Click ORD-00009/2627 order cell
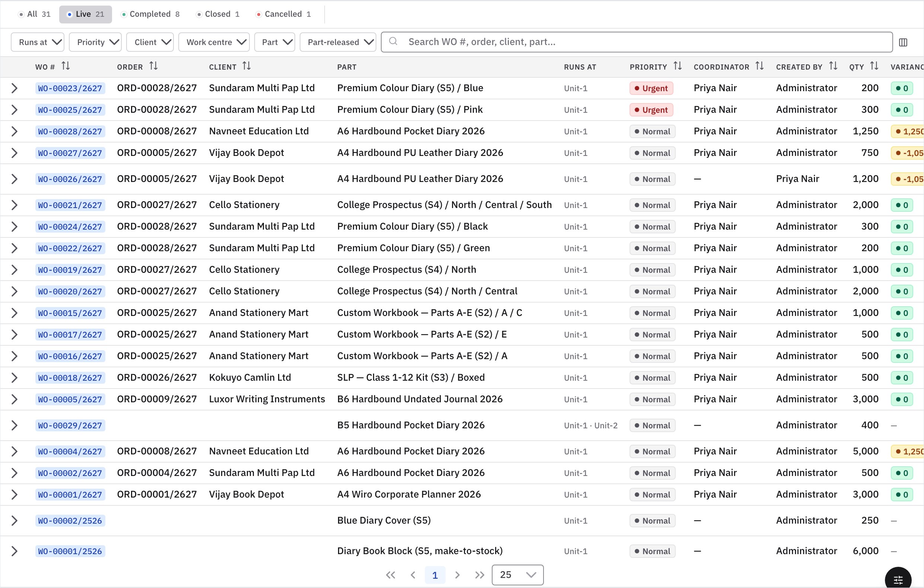Viewport: 924px width, 588px height. click(157, 399)
